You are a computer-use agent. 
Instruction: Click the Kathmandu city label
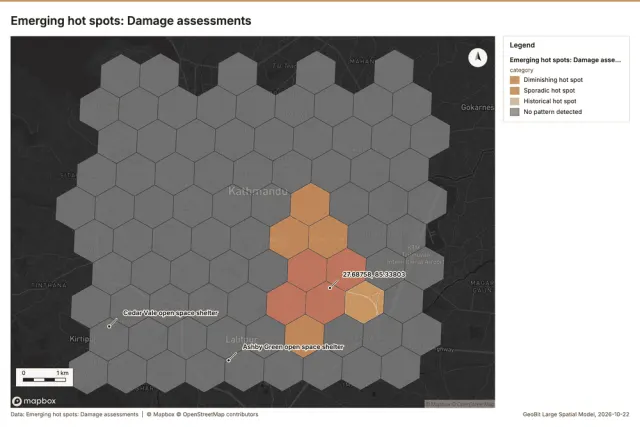tap(258, 191)
